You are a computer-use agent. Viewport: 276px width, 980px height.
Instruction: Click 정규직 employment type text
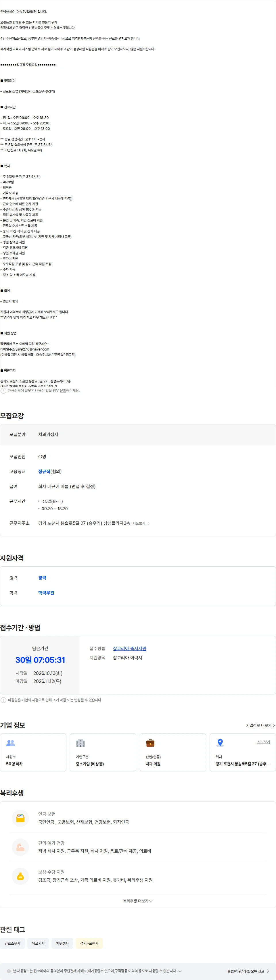44,471
